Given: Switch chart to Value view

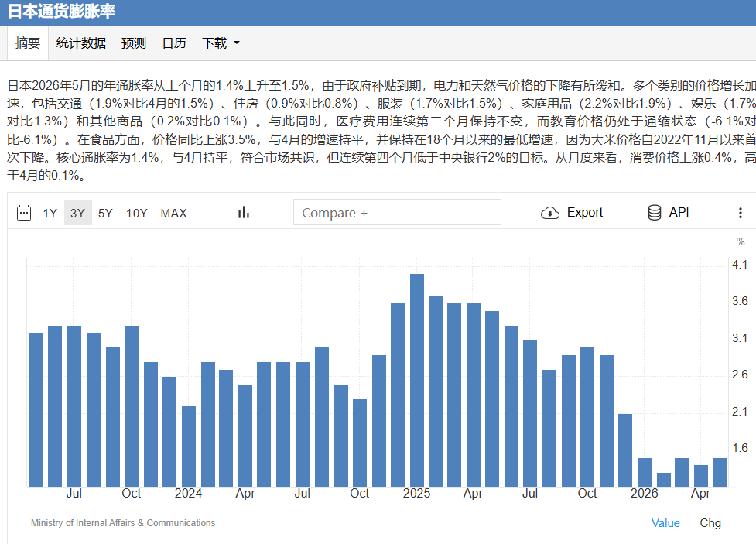Looking at the screenshot, I should click(x=665, y=523).
